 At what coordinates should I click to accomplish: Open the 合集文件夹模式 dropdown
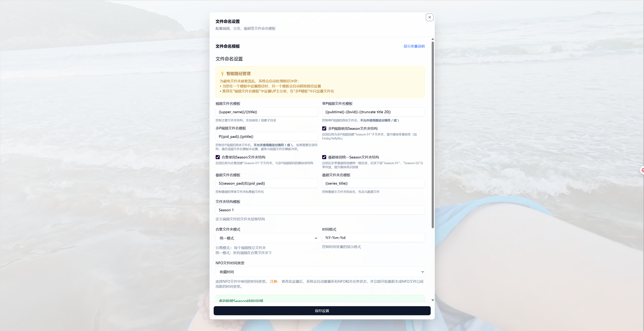[x=266, y=238]
